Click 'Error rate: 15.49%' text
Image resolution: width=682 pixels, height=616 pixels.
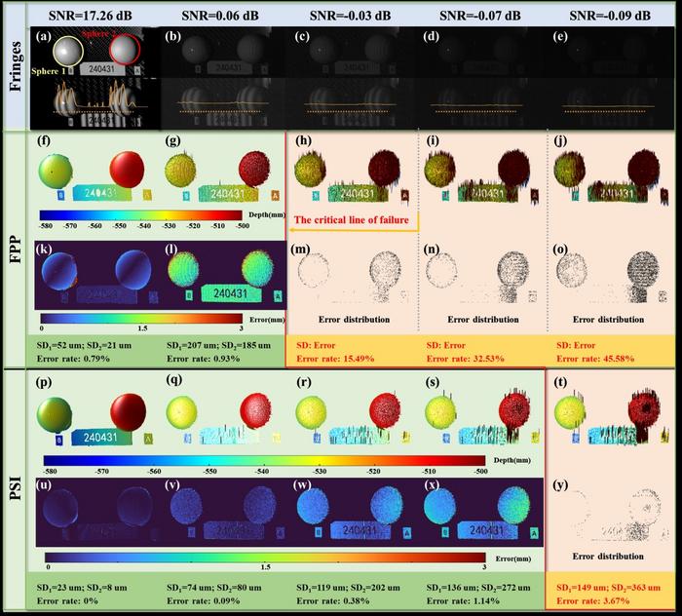tap(335, 360)
